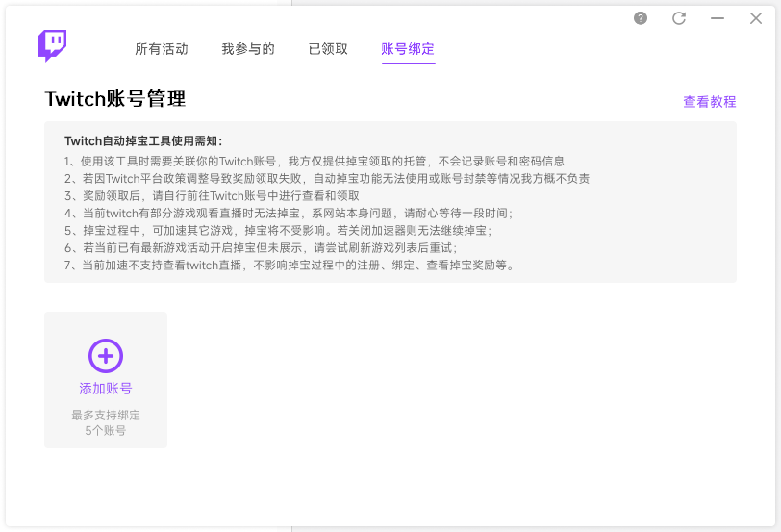Click the Twitch自动掉宝工具使用需知 notice title

tap(143, 141)
